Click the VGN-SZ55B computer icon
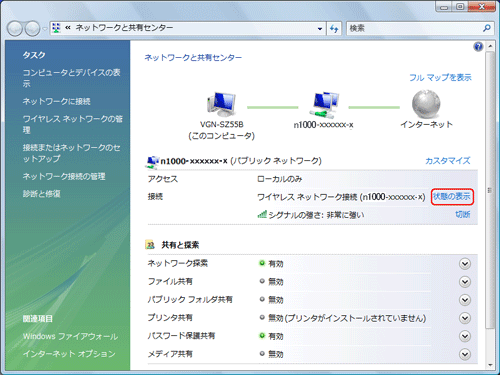The height and width of the screenshot is (375, 500). tap(221, 104)
